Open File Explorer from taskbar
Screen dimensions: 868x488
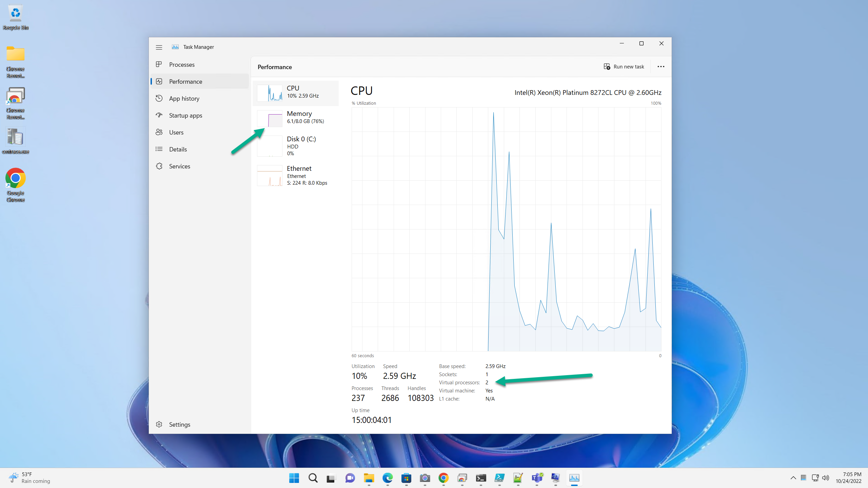(369, 478)
